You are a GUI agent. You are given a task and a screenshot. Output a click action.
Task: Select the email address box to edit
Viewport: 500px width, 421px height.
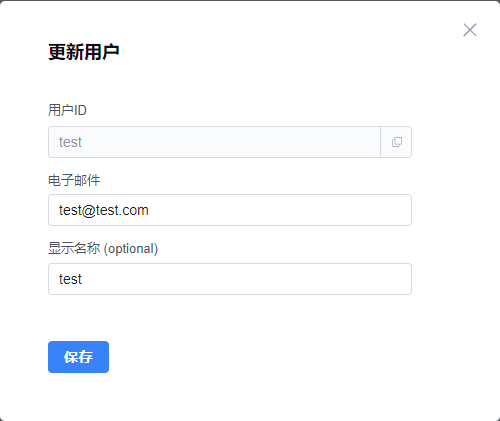(x=230, y=210)
